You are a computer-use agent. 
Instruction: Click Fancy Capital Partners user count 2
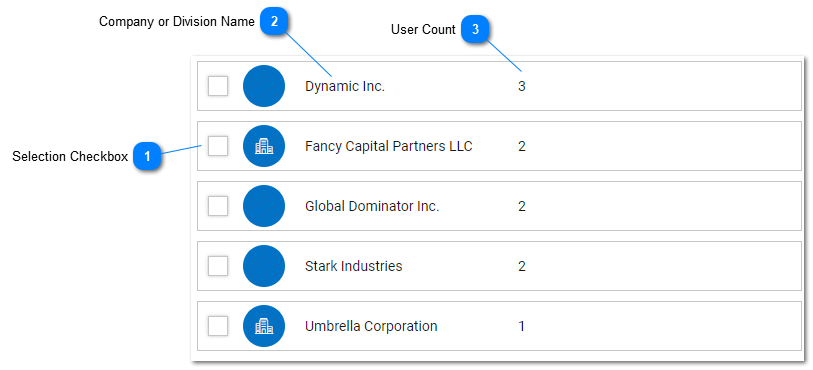[522, 147]
